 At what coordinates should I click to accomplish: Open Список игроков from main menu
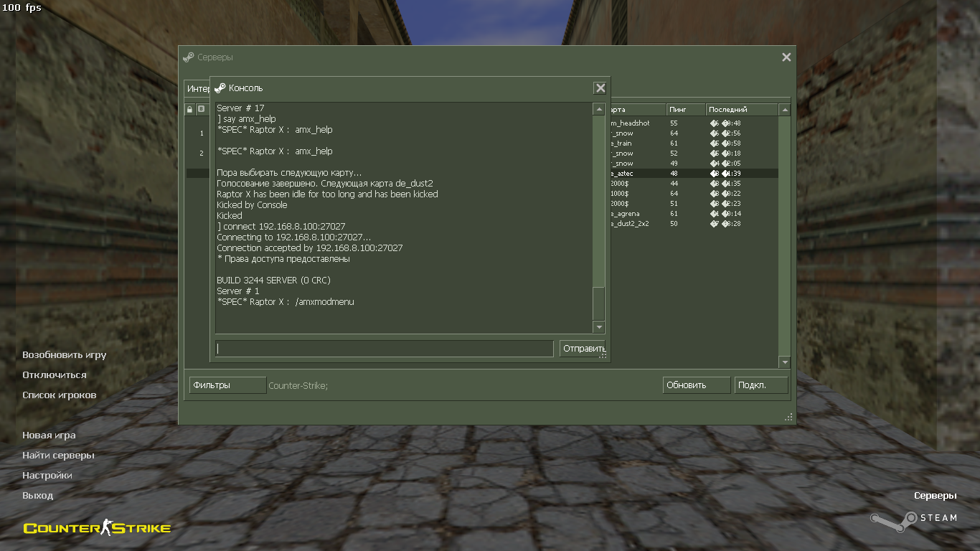click(59, 395)
